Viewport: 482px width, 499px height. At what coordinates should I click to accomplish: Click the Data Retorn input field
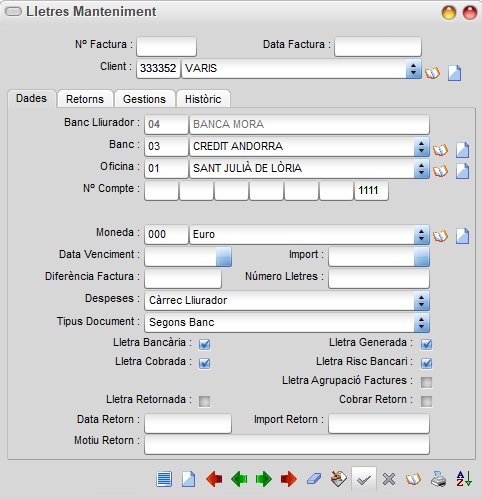click(x=188, y=423)
